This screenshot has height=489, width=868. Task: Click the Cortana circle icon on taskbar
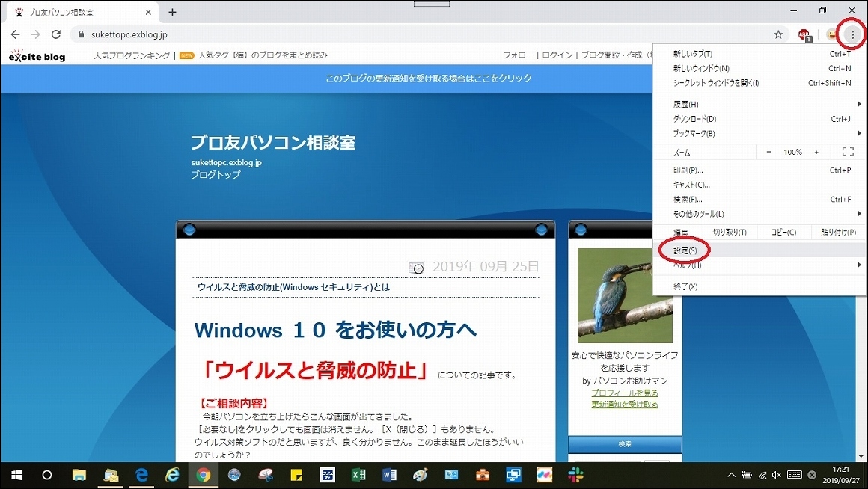[47, 476]
